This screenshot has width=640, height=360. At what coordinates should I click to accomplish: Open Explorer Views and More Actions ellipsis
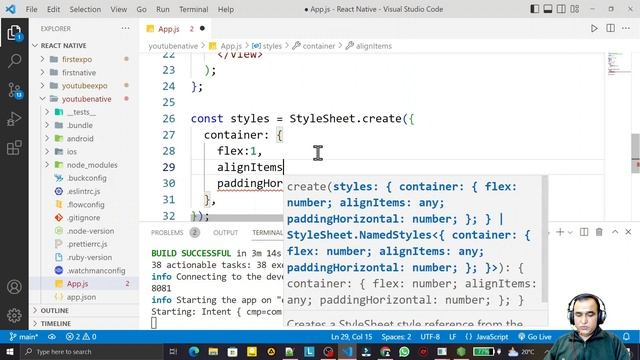click(125, 28)
